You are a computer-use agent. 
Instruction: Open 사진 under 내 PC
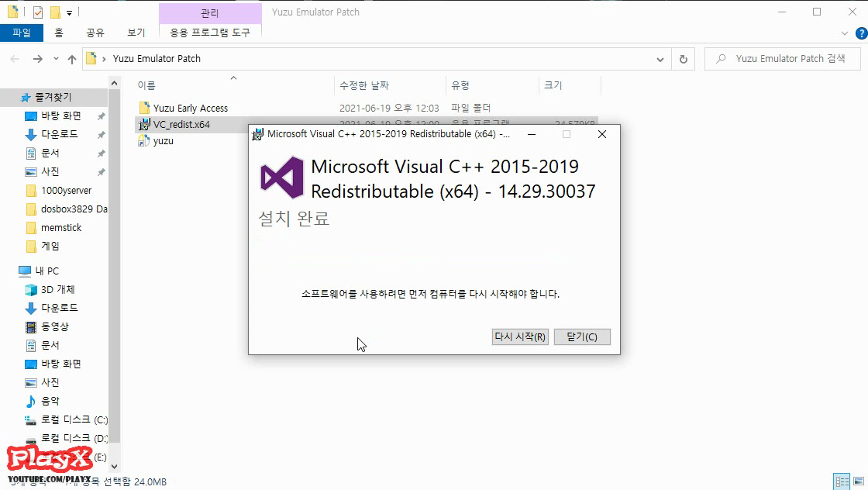(50, 382)
